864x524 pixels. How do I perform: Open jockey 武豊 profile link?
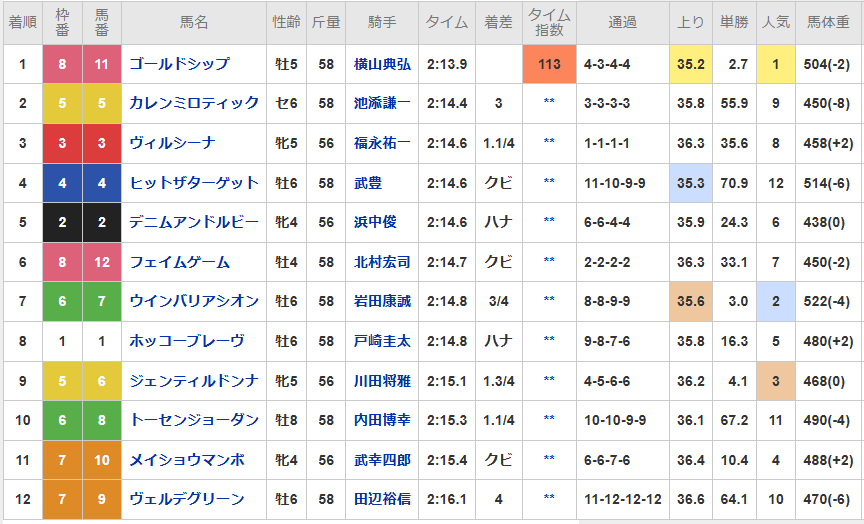368,183
